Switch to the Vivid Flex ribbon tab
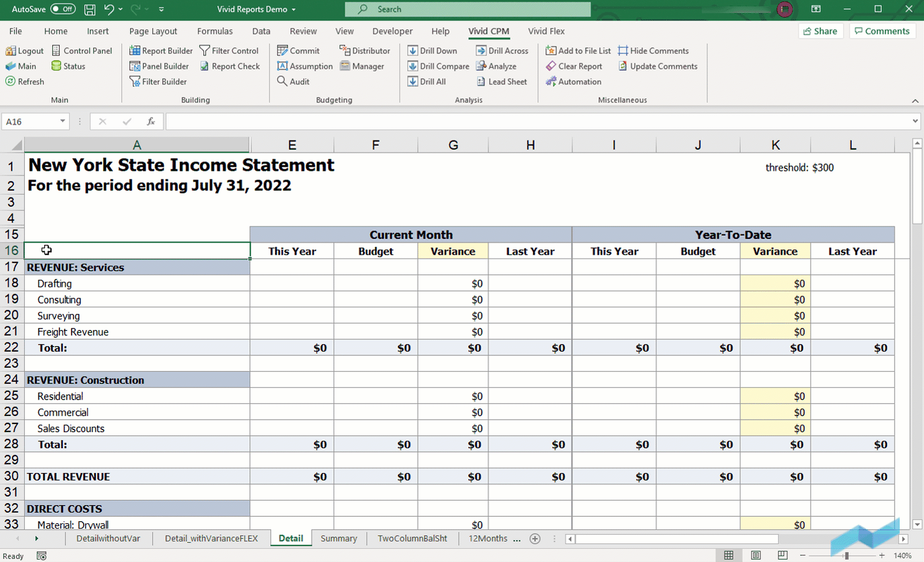This screenshot has height=562, width=924. [546, 31]
